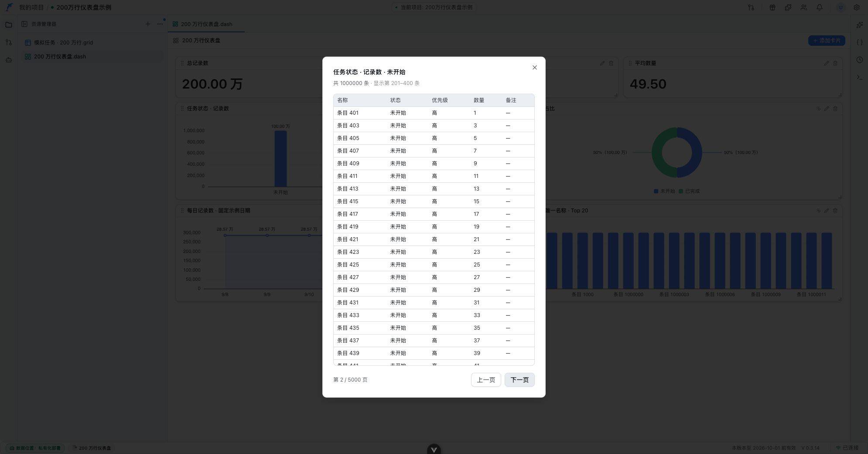Click the branch icon in top bar
Screen dimensions: 868x454
coord(751,7)
